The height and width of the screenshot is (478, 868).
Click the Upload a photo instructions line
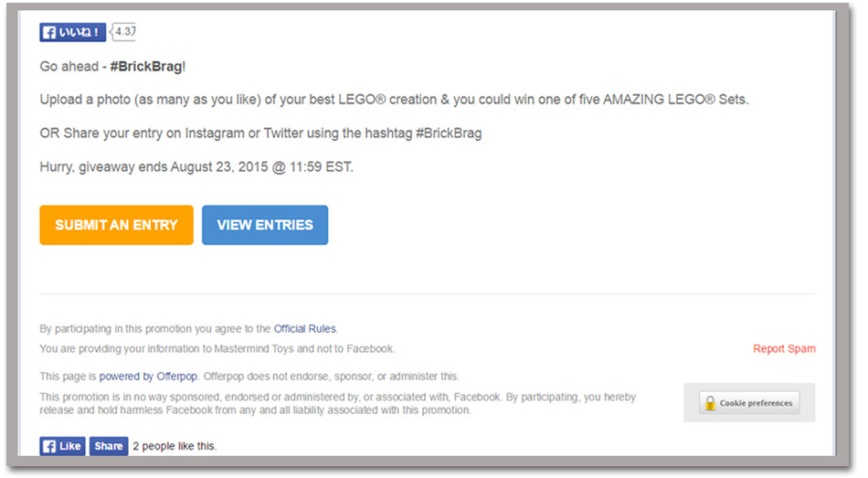(394, 100)
